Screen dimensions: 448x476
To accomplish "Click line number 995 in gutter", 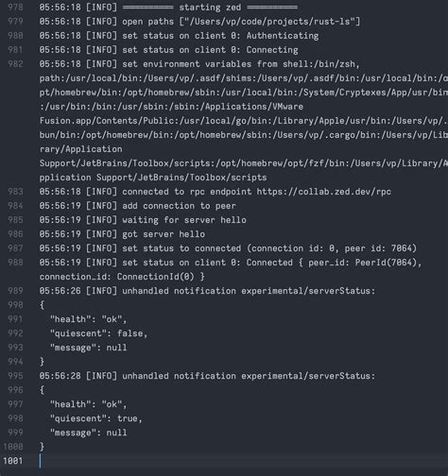I will pyautogui.click(x=15, y=376).
